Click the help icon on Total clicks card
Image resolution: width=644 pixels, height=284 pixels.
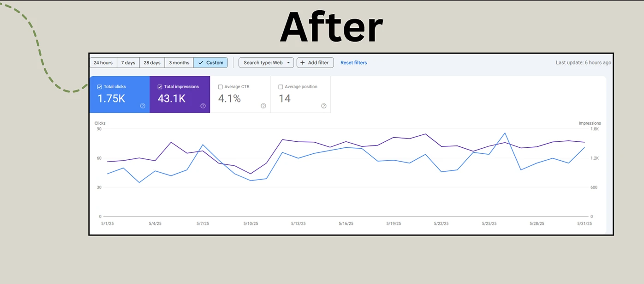coord(143,106)
